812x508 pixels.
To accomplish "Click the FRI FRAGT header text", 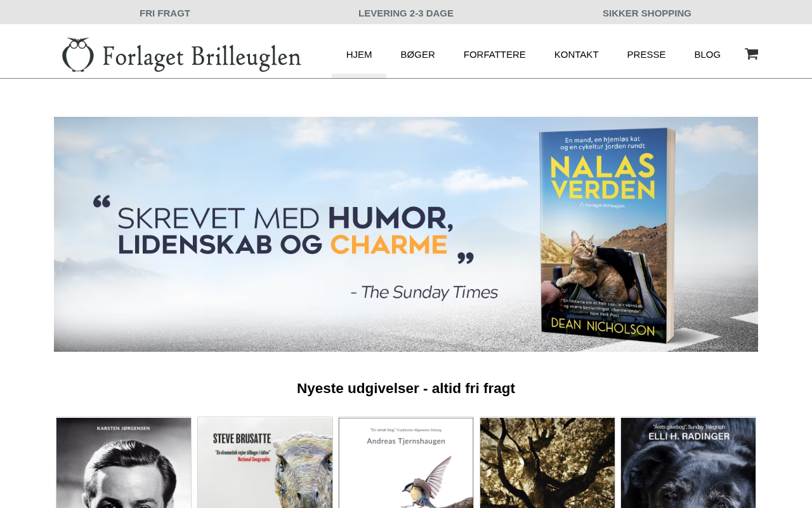I will 165,13.
